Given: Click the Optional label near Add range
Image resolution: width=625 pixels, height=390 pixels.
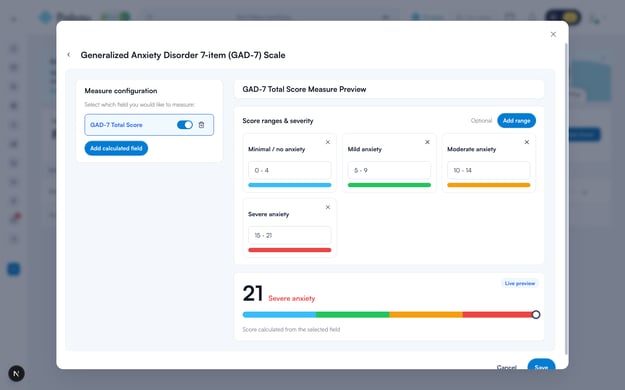Looking at the screenshot, I should click(x=481, y=120).
